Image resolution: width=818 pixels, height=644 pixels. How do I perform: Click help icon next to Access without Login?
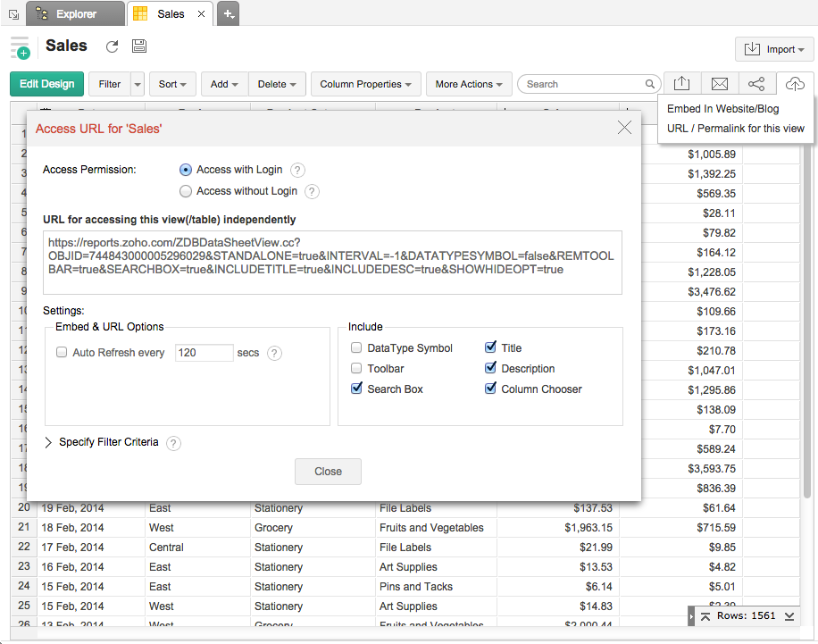click(312, 191)
